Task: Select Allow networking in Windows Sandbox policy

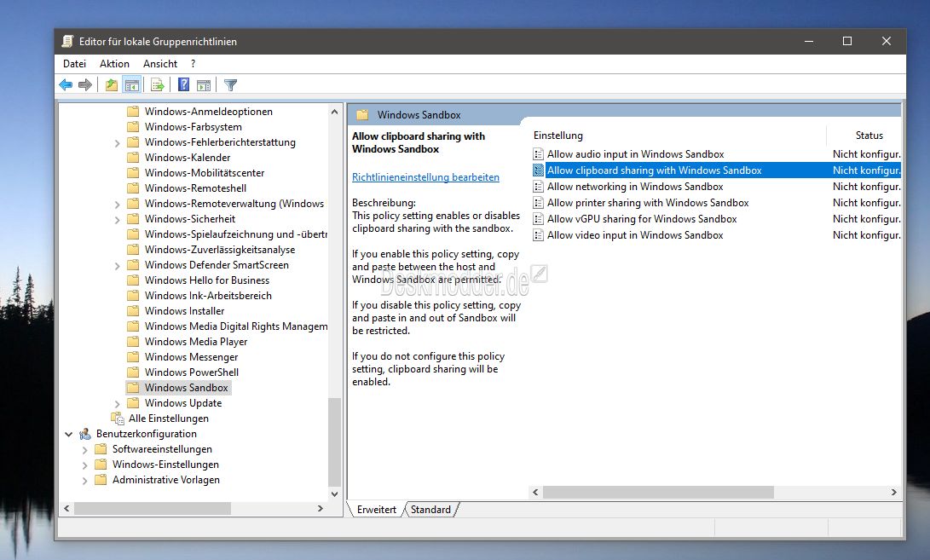Action: [x=635, y=187]
